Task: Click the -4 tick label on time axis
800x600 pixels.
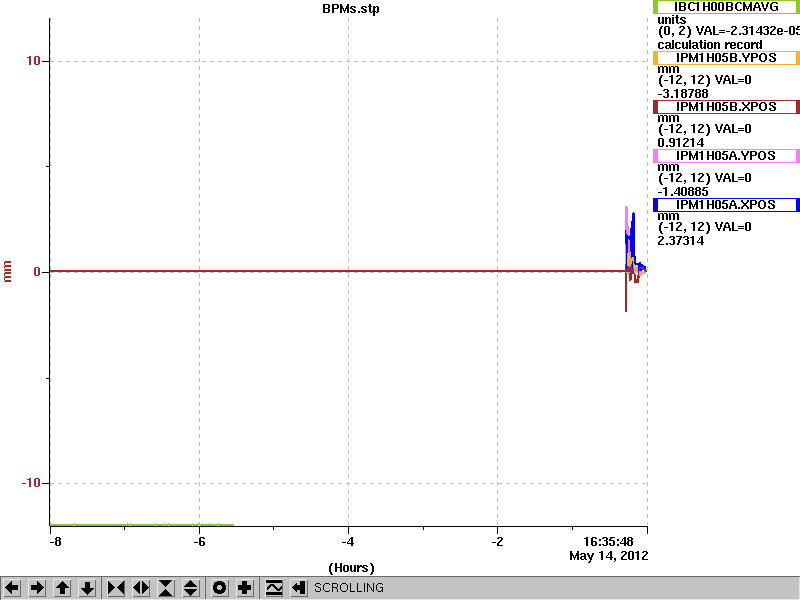Action: [x=348, y=541]
